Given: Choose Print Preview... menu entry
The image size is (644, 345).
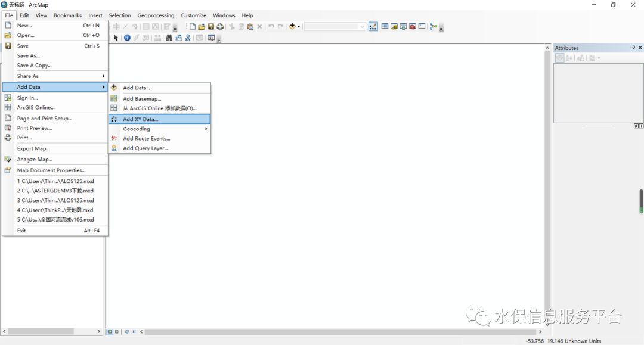Looking at the screenshot, I should pyautogui.click(x=55, y=128).
